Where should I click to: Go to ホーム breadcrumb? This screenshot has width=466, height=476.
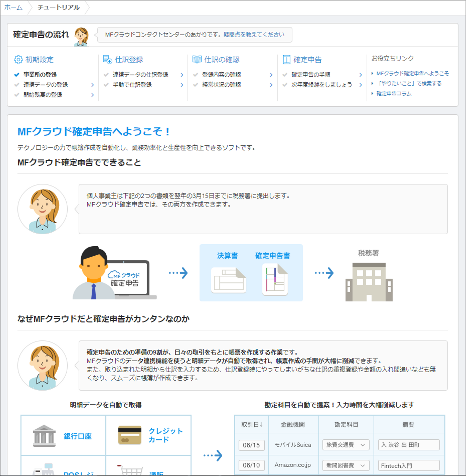pos(13,7)
